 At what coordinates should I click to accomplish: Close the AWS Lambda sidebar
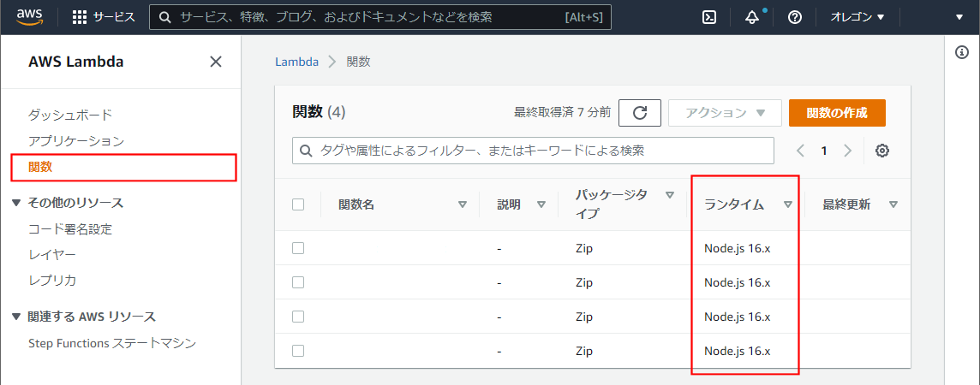pos(216,62)
